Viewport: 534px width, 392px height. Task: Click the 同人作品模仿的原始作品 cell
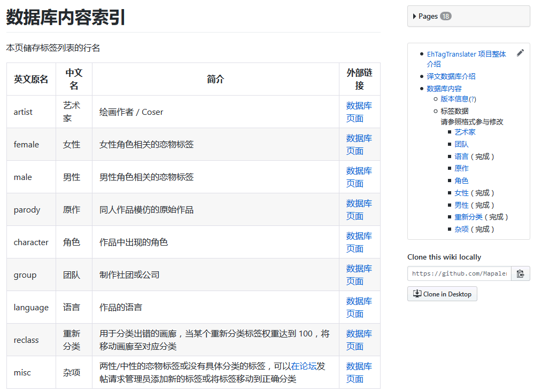(215, 209)
